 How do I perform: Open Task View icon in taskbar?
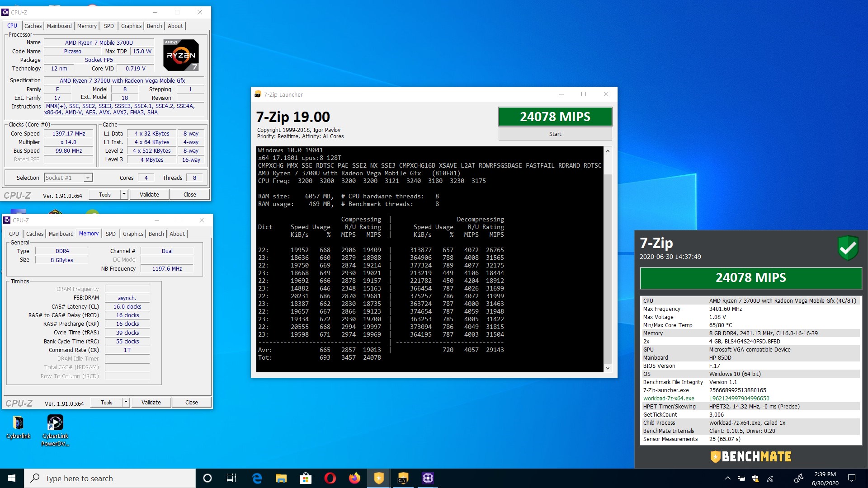pyautogui.click(x=231, y=478)
